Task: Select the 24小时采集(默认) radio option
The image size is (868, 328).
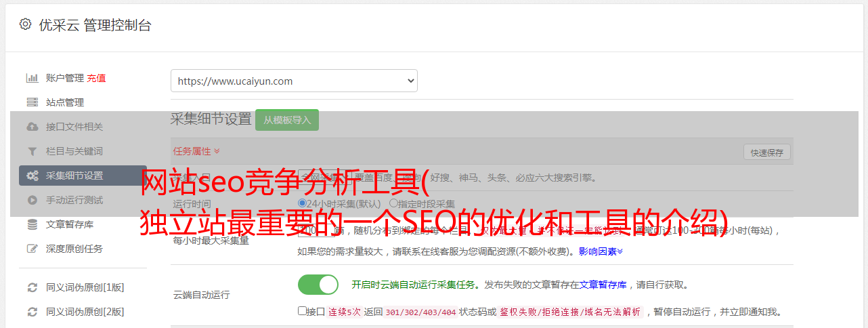Action: pos(302,203)
